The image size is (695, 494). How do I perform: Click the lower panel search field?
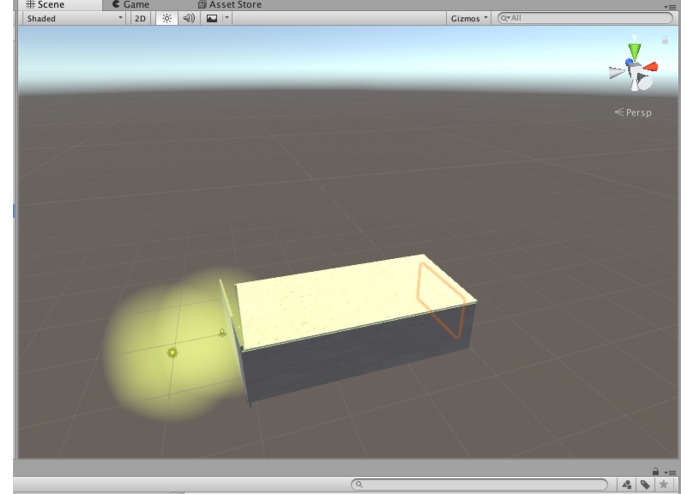pyautogui.click(x=480, y=484)
